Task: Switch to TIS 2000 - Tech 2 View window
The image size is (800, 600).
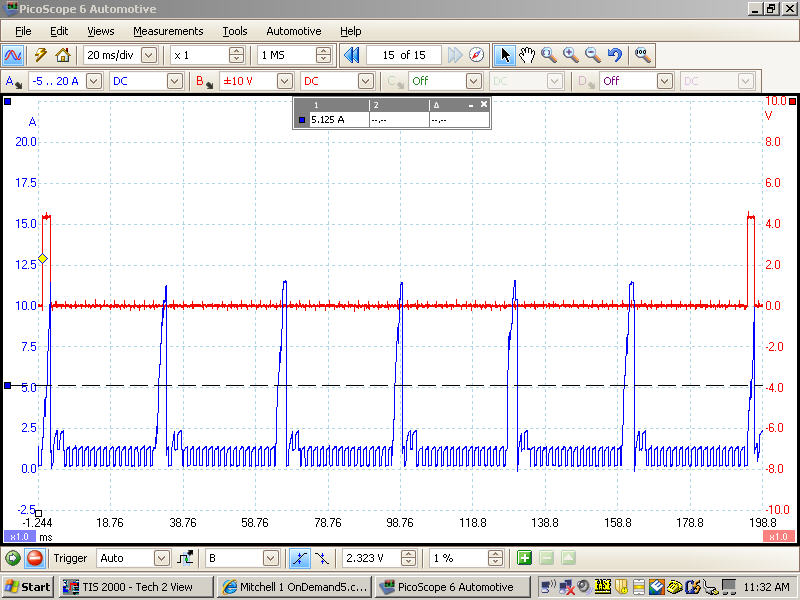Action: click(x=135, y=587)
